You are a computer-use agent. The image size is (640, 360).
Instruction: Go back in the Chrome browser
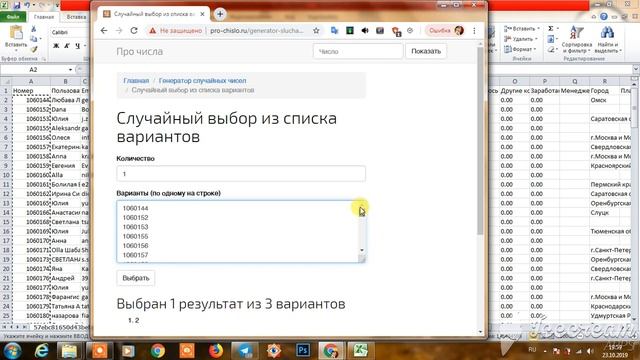pyautogui.click(x=104, y=31)
